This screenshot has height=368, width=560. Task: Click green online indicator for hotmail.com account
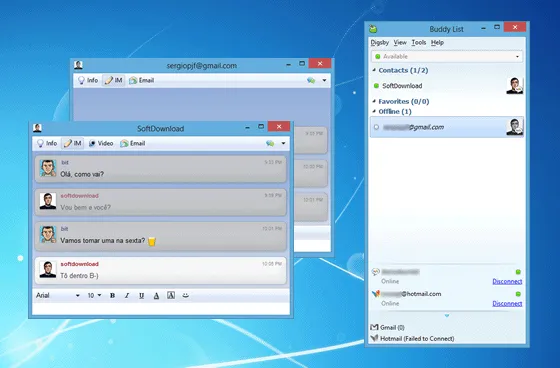518,294
